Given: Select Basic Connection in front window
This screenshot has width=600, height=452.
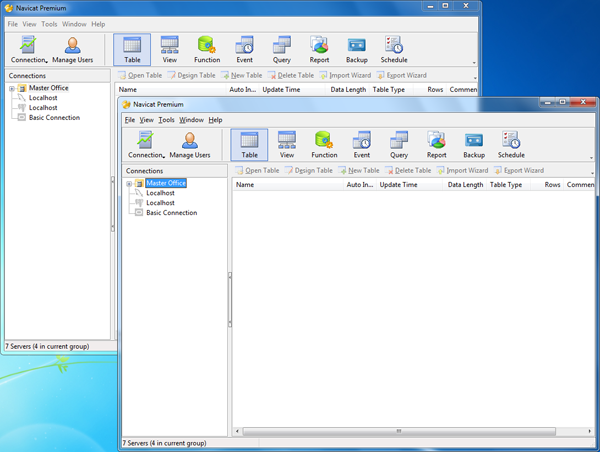Looking at the screenshot, I should click(x=171, y=213).
